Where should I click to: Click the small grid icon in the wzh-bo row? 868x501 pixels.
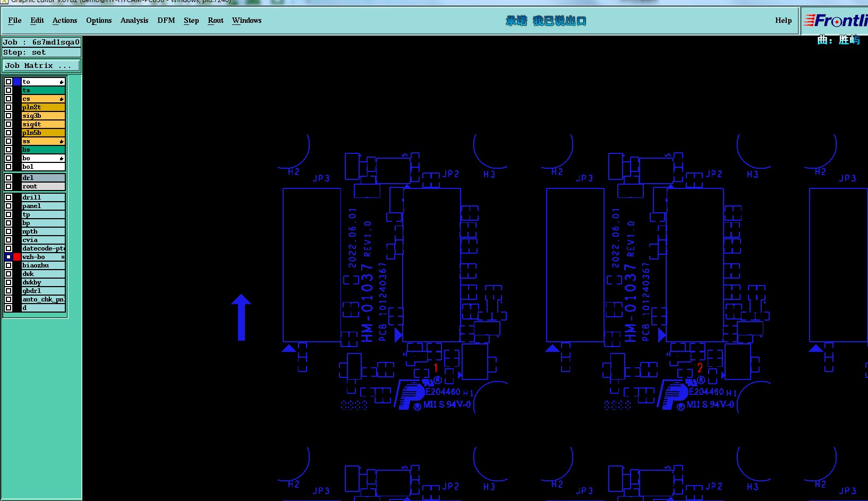click(x=63, y=257)
